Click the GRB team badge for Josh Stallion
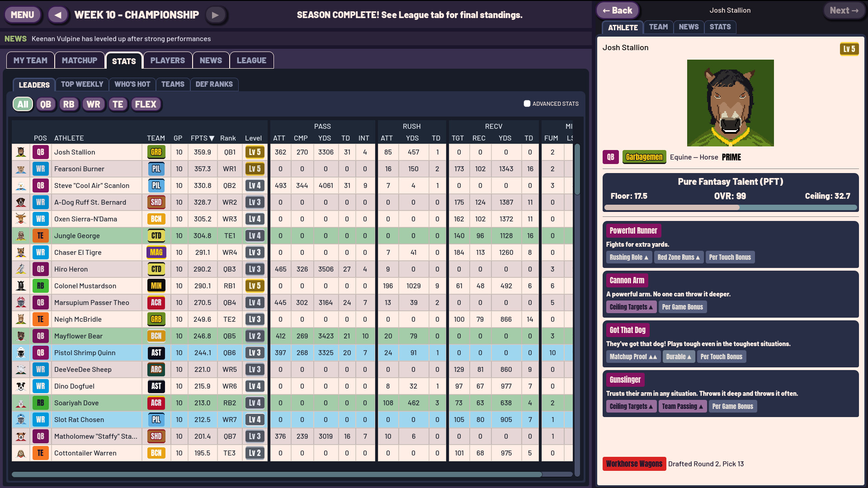Viewport: 868px width, 488px height. point(156,152)
